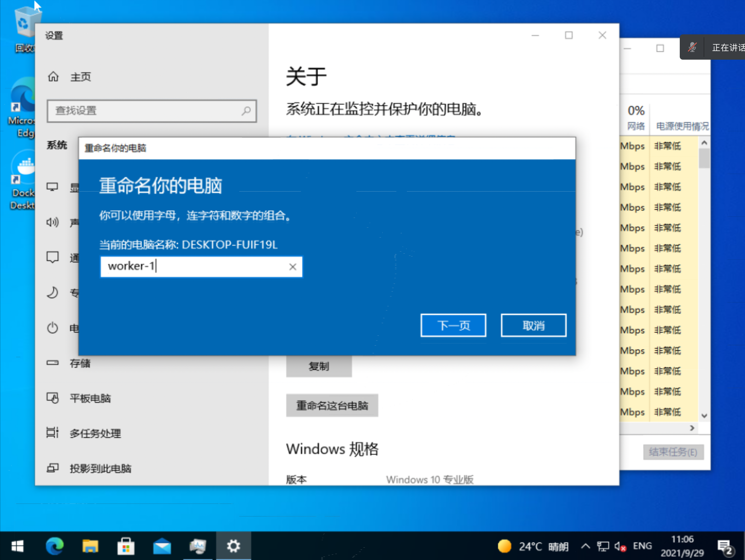Open 平板电脑 settings page
This screenshot has width=745, height=560.
tap(90, 398)
